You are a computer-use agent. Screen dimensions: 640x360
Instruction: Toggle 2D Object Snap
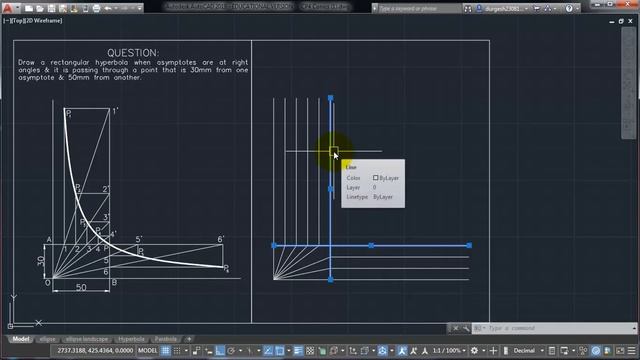click(x=280, y=351)
